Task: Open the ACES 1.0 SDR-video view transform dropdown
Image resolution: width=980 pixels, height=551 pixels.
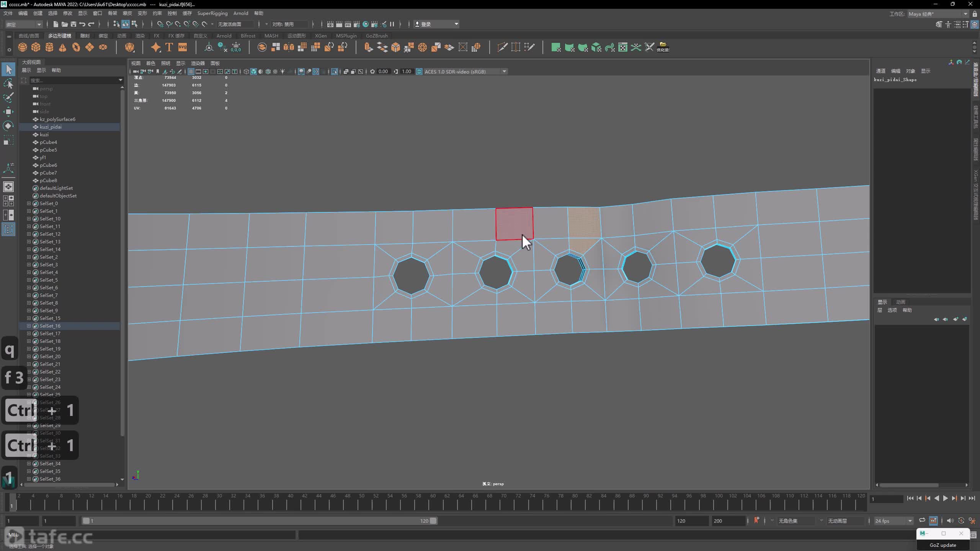Action: point(465,72)
